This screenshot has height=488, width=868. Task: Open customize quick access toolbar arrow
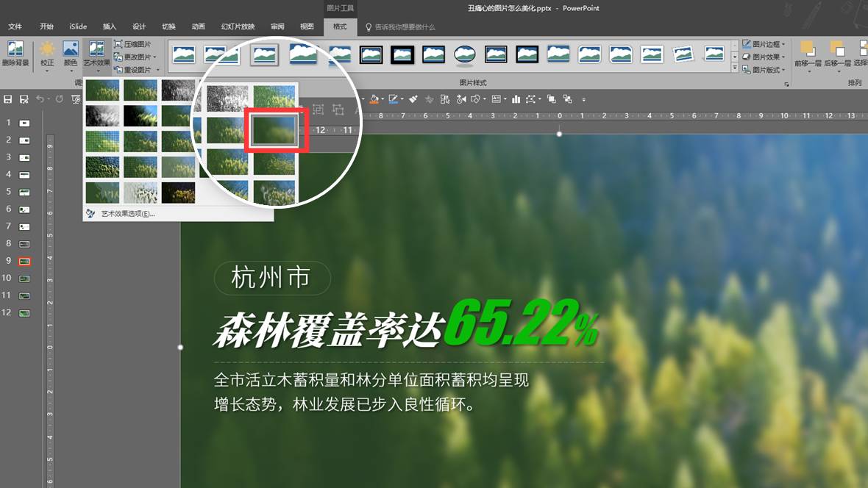[x=583, y=100]
